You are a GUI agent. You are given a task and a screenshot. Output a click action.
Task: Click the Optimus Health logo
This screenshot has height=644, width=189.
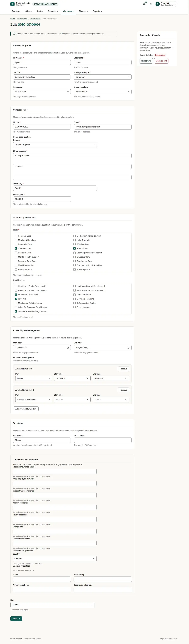[x=12, y=4]
